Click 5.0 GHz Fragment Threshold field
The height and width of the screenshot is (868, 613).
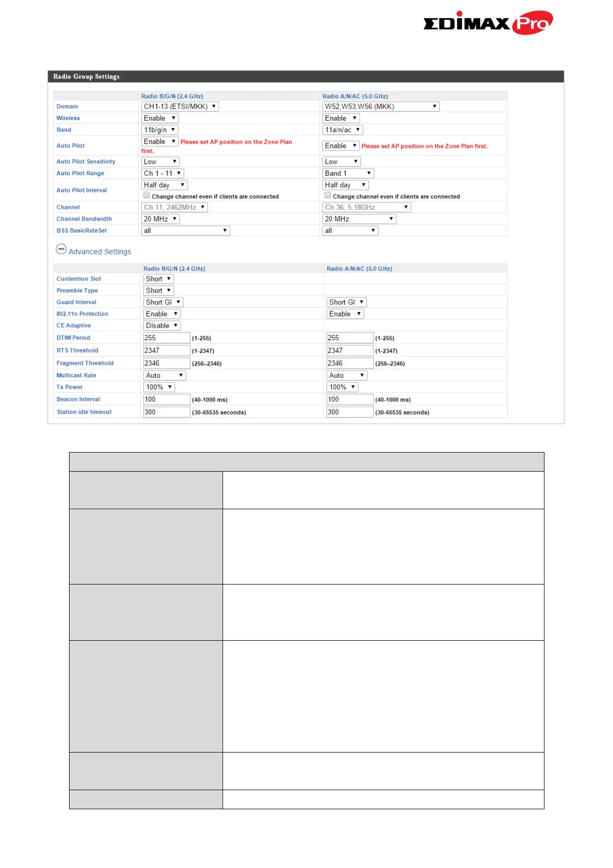point(350,363)
